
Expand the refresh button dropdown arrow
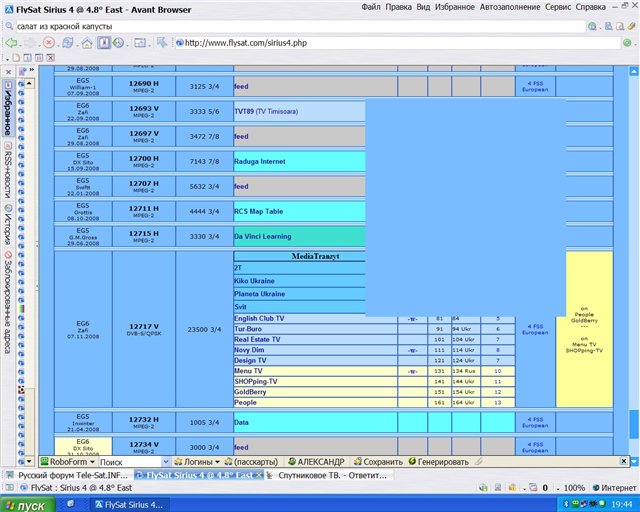(76, 45)
